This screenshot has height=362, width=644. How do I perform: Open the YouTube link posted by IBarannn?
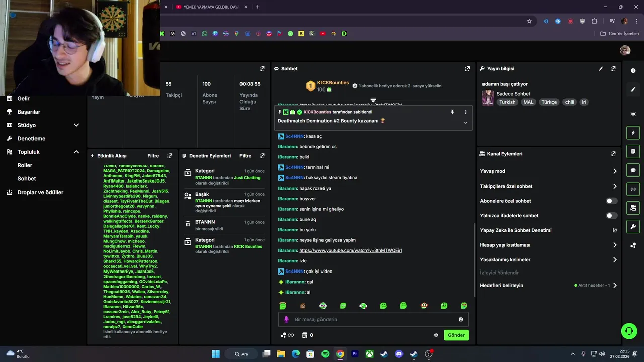(x=351, y=250)
